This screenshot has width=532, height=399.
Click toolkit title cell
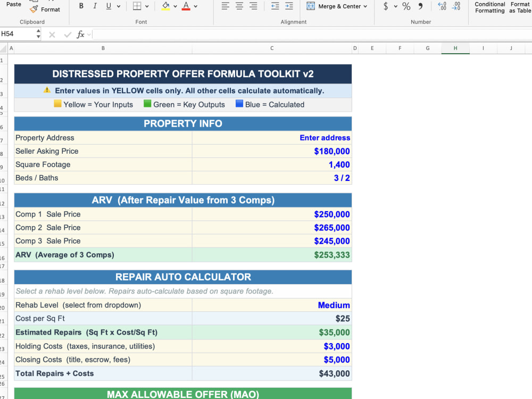coord(183,74)
